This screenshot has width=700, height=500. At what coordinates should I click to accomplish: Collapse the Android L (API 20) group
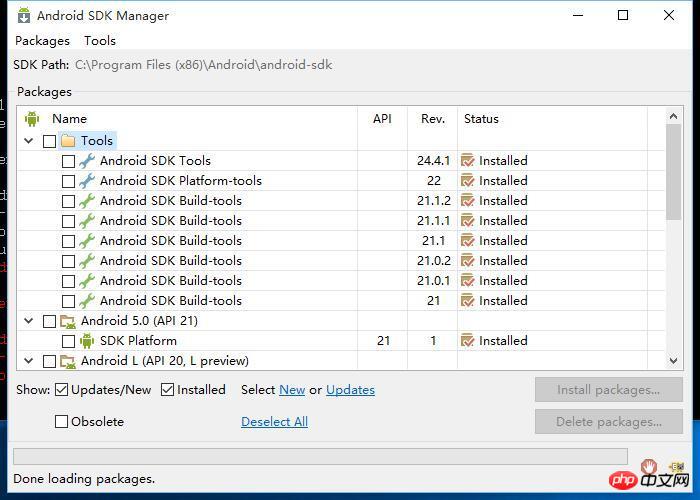[x=28, y=361]
